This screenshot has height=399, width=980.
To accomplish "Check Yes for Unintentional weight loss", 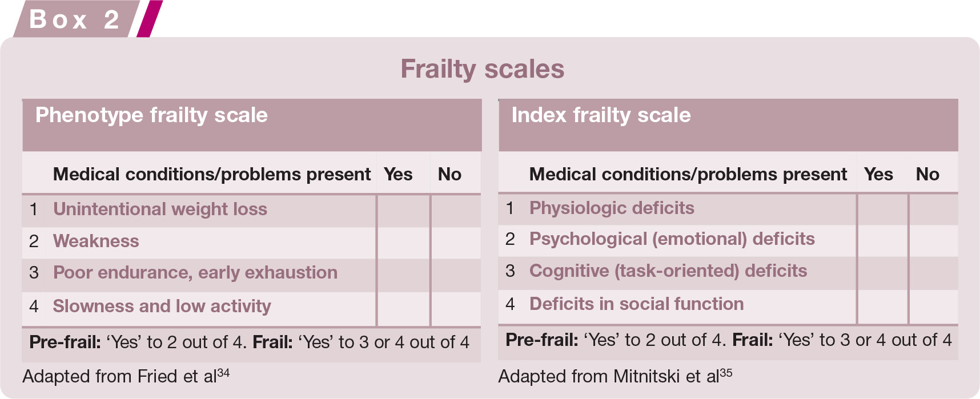I will (x=403, y=211).
